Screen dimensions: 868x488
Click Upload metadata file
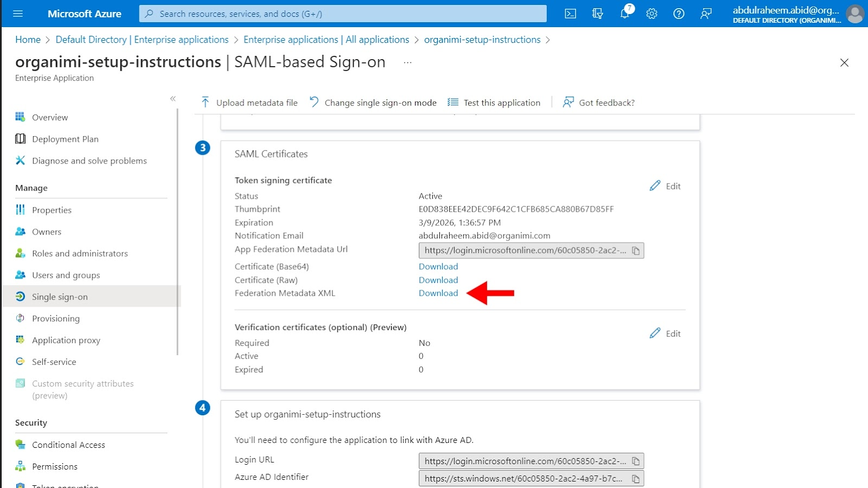point(250,103)
